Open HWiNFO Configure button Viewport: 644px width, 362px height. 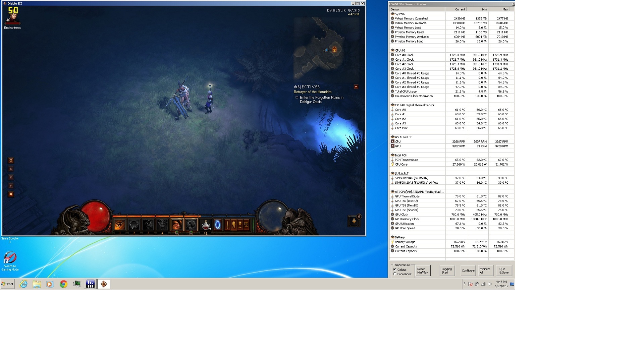click(x=468, y=270)
